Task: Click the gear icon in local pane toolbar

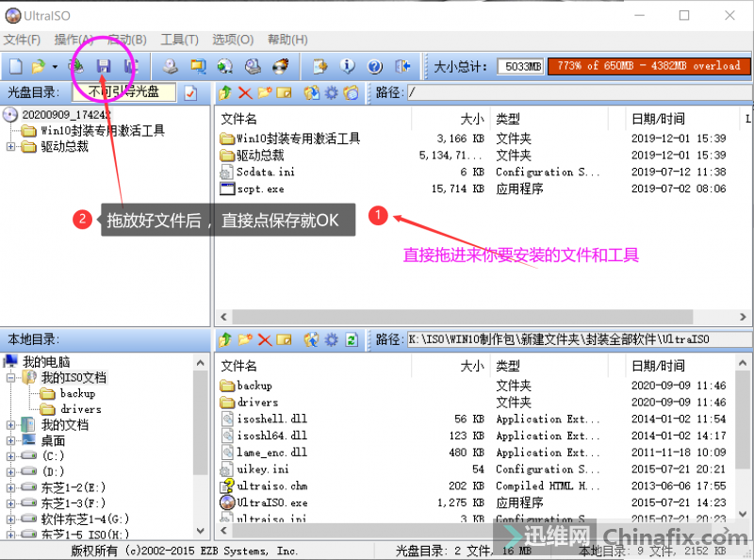Action: pyautogui.click(x=332, y=339)
